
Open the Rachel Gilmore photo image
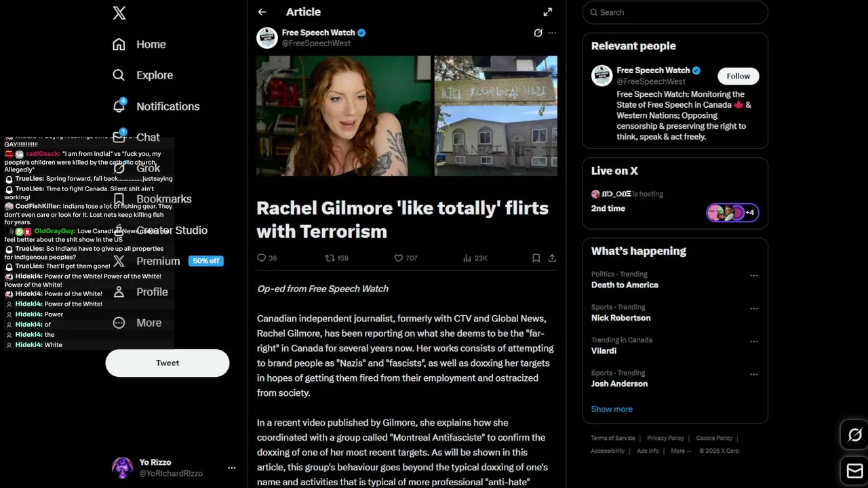click(343, 116)
